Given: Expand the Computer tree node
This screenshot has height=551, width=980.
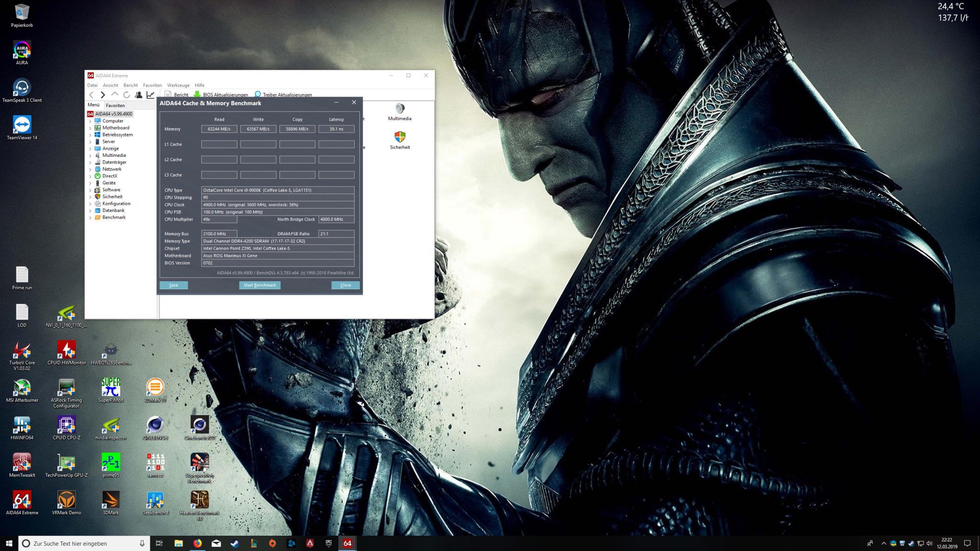Looking at the screenshot, I should coord(90,121).
